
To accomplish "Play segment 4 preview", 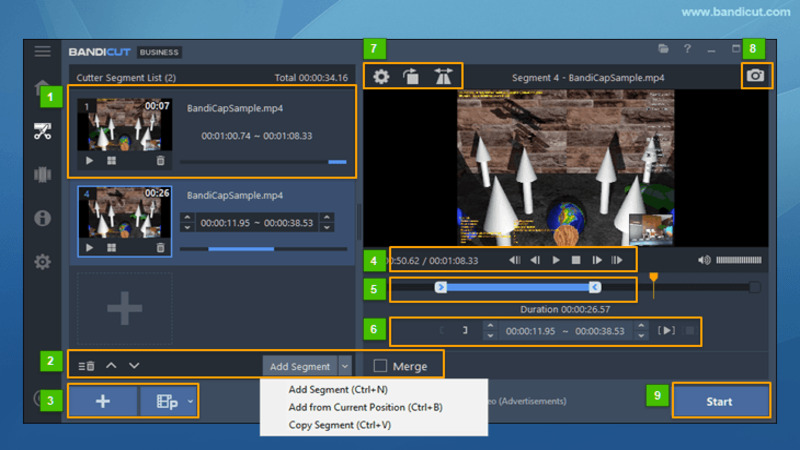I will point(90,248).
